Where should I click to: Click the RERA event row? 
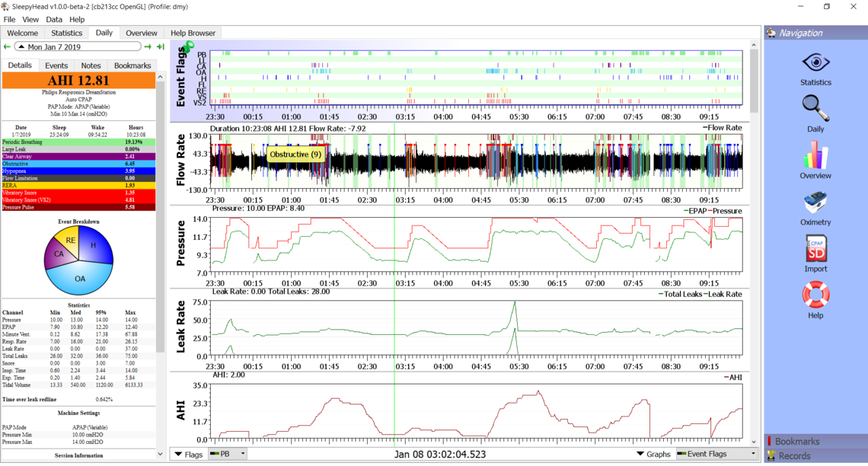78,185
